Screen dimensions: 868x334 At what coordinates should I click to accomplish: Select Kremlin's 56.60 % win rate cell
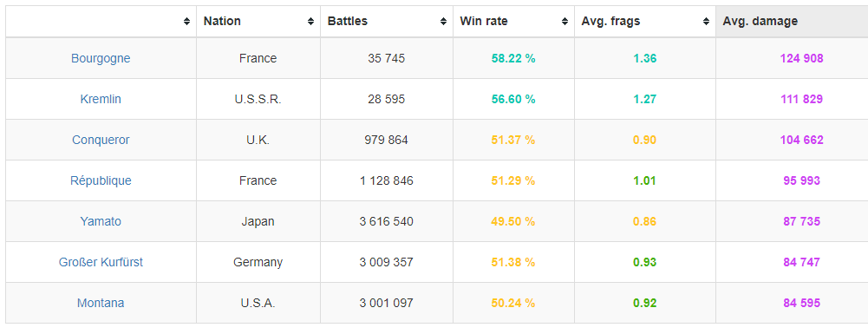(x=513, y=99)
